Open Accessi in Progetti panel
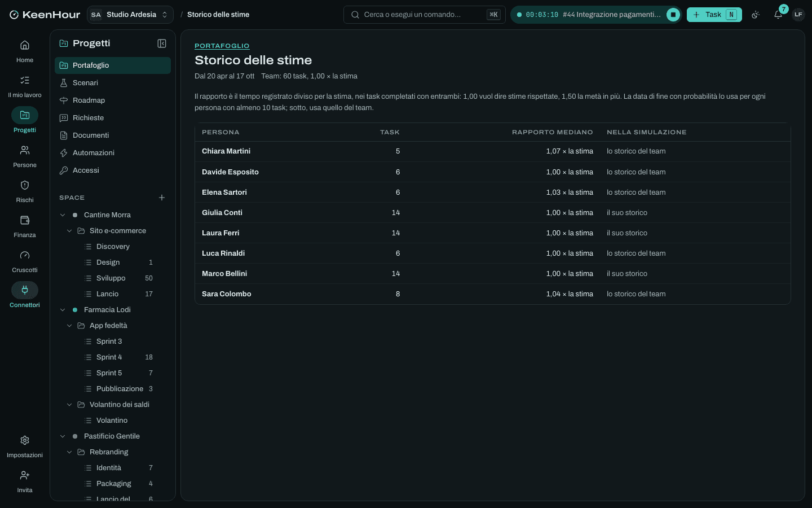 point(113,170)
